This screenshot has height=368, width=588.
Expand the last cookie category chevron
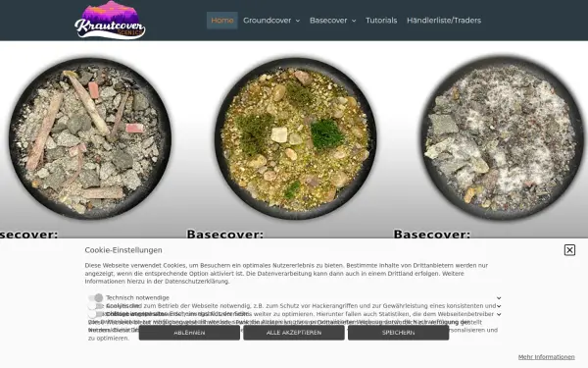[x=499, y=314]
